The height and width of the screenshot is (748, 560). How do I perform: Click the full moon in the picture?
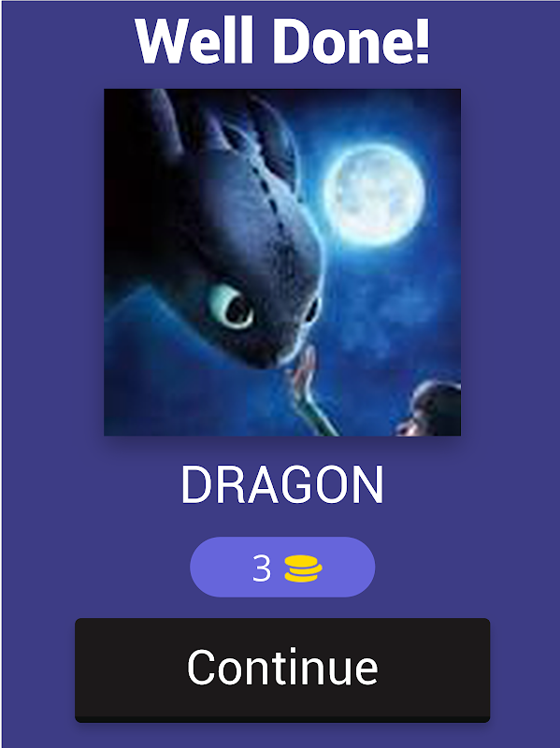[x=375, y=194]
